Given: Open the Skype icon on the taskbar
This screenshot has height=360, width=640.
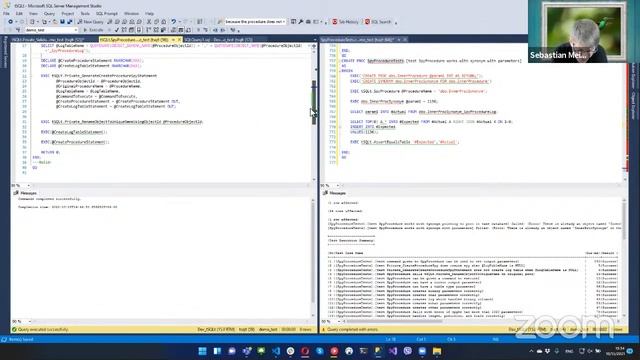Looking at the screenshot, I should point(320,351).
